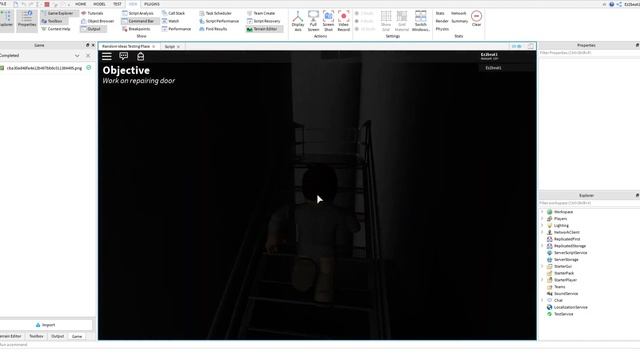
Task: Click the Clear stats icon
Action: tap(476, 16)
